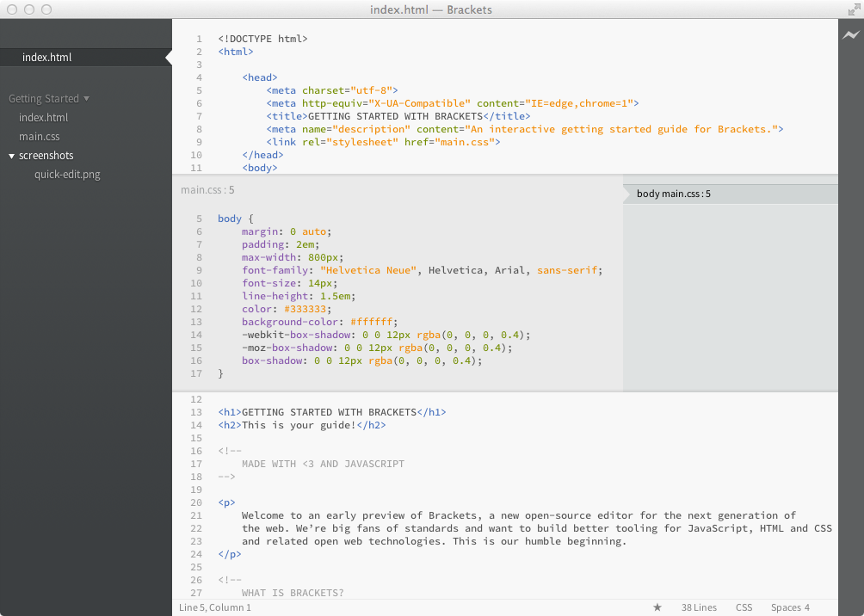Place cursor in the <title> tag line
The height and width of the screenshot is (616, 864).
[398, 116]
